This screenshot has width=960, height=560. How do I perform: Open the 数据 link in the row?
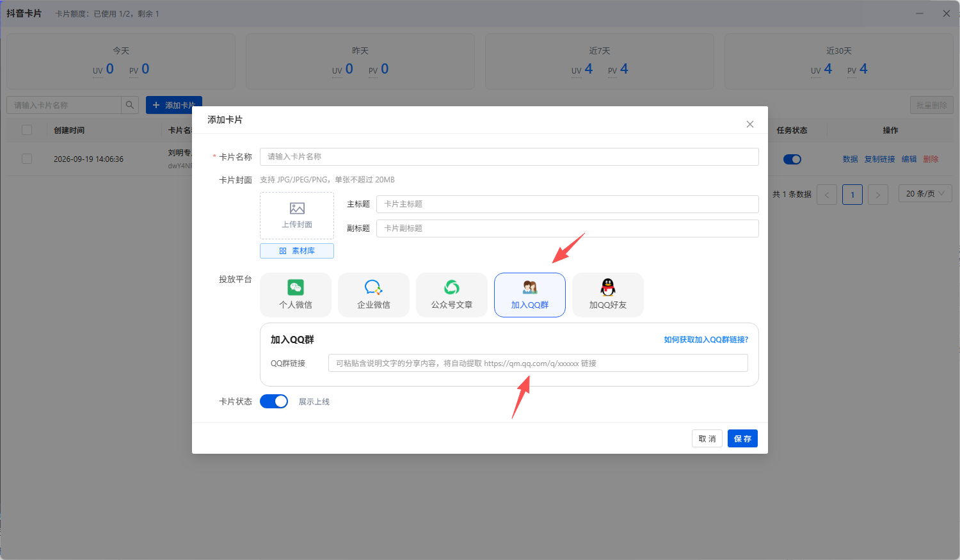pyautogui.click(x=851, y=159)
